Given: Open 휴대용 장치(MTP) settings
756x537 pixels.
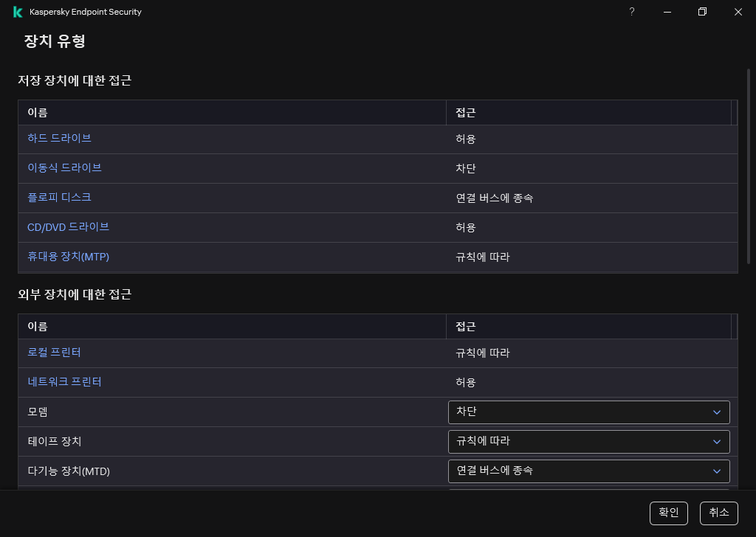Looking at the screenshot, I should click(69, 257).
